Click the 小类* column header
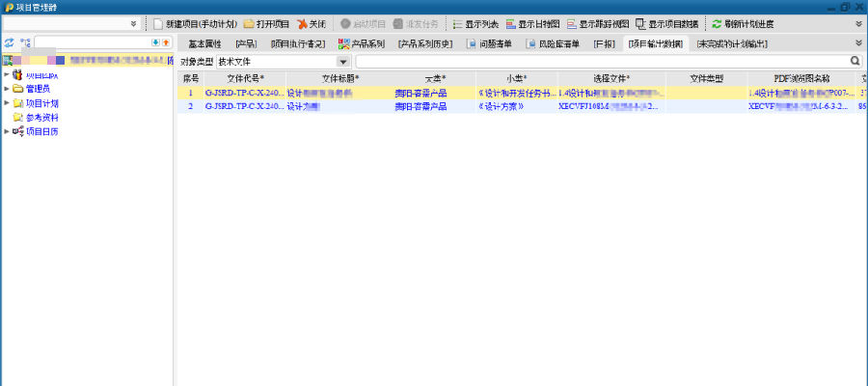The height and width of the screenshot is (386, 868). [x=517, y=78]
